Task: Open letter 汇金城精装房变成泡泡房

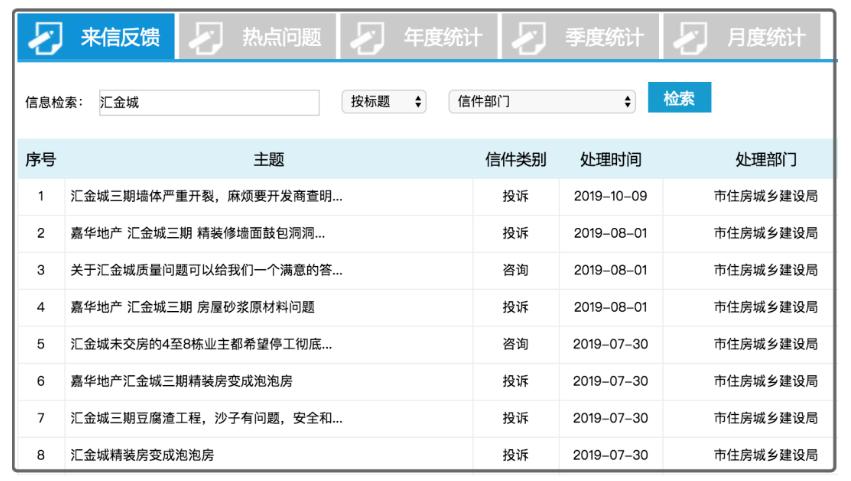Action: point(142,455)
